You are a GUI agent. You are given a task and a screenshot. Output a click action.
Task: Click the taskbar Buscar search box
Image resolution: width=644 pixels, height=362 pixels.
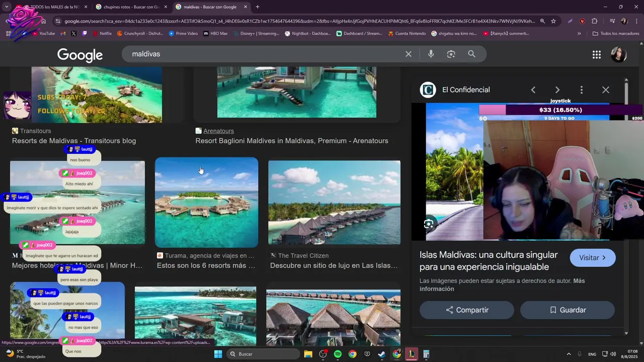263,354
